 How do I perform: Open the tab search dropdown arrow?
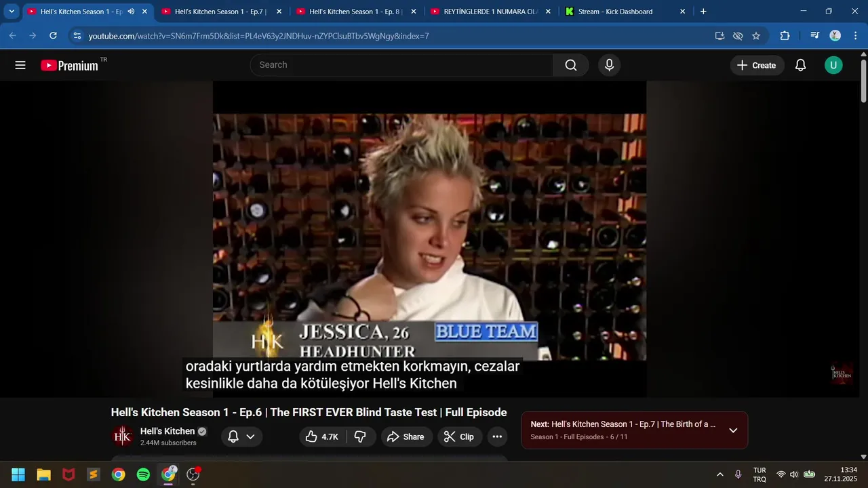12,12
